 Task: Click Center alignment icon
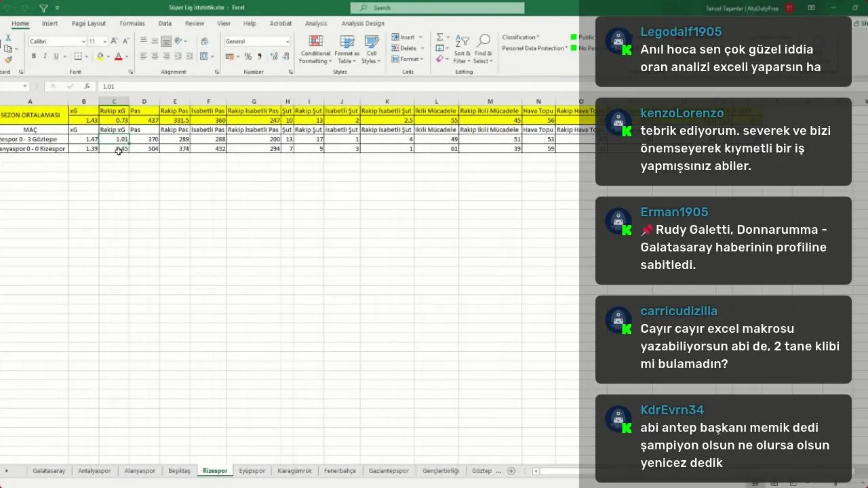tap(155, 56)
